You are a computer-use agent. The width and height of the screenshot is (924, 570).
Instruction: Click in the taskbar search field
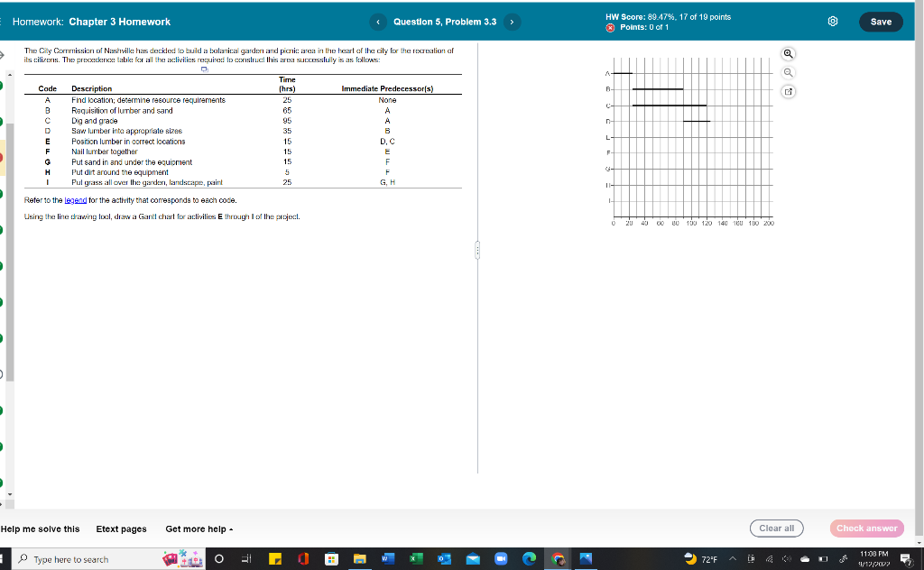point(90,559)
